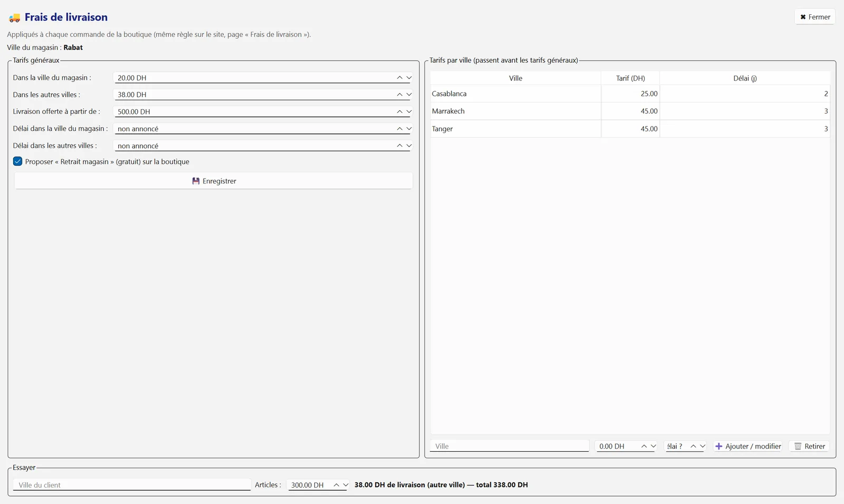This screenshot has height=504, width=844.
Task: Select the Marrakech row
Action: [630, 111]
